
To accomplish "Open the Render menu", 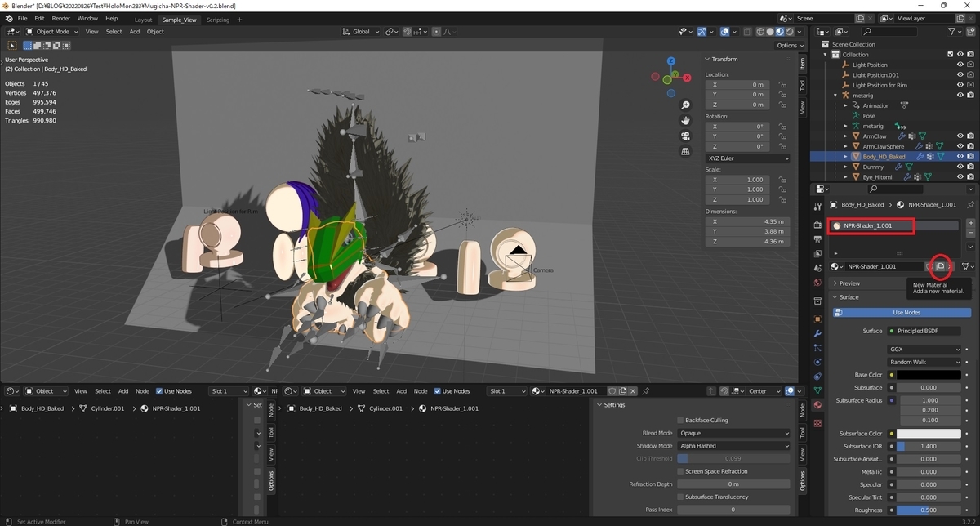I will (61, 18).
